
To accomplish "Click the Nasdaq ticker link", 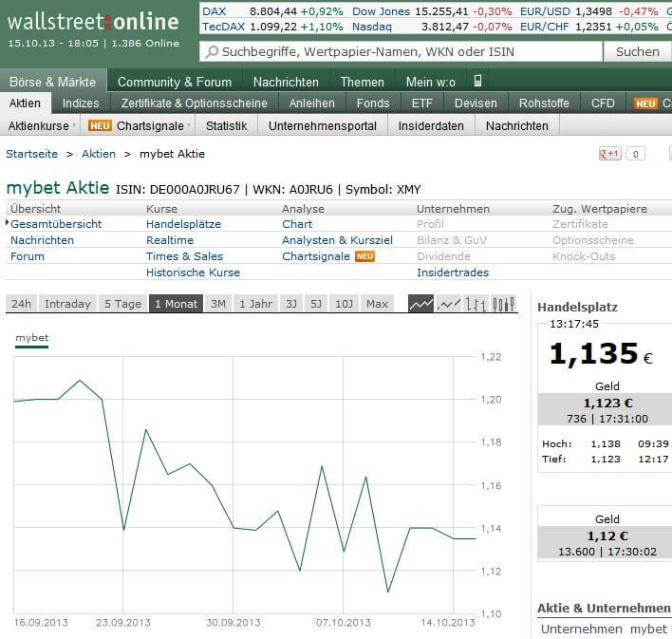I will (x=372, y=27).
